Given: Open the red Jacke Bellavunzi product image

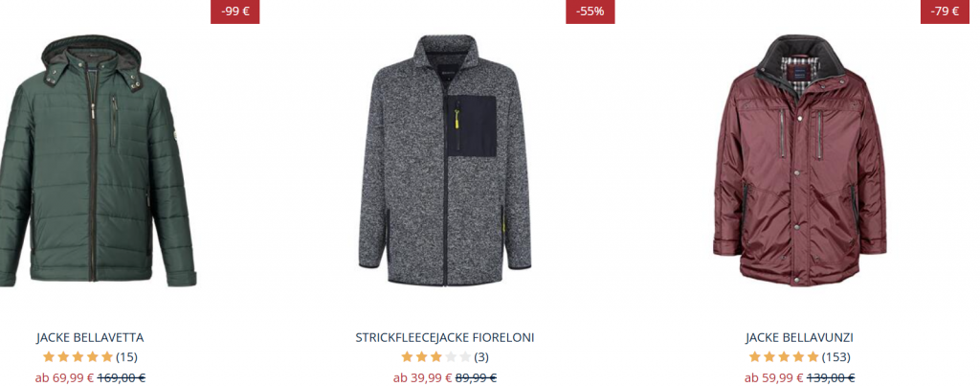Looking at the screenshot, I should pos(799,161).
